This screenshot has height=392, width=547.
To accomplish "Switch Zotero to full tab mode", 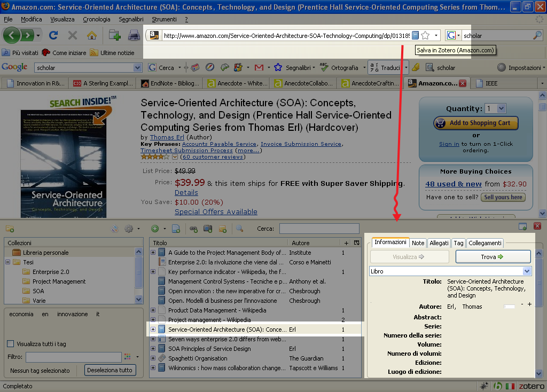I will click(522, 226).
